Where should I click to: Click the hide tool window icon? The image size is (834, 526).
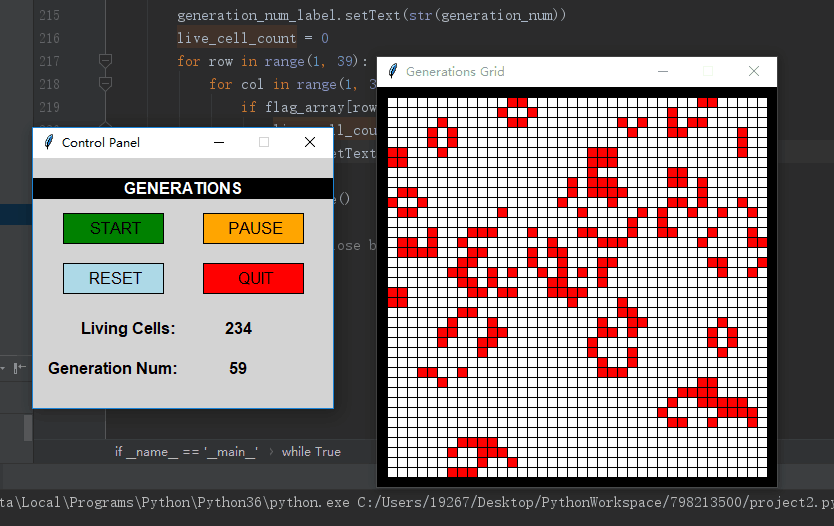tap(19, 368)
